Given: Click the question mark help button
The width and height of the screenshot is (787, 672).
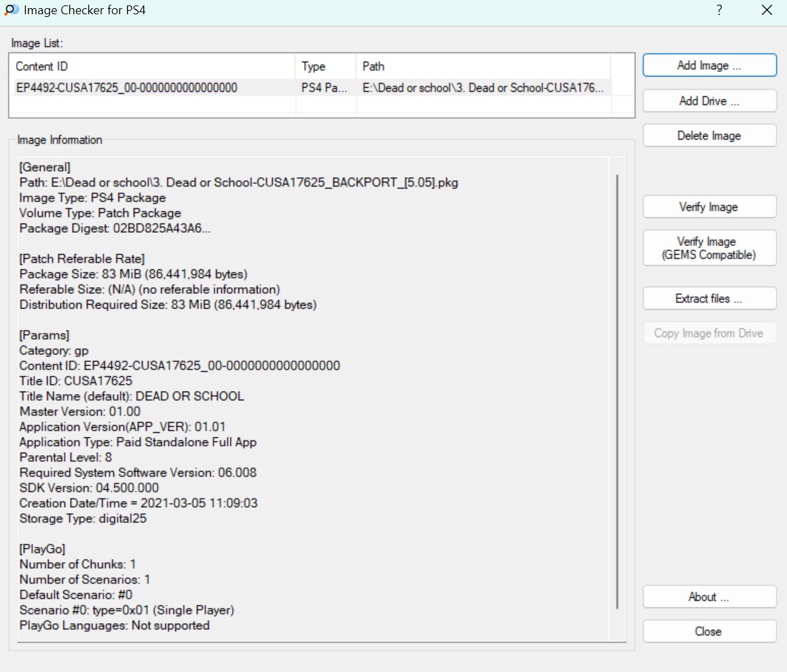Looking at the screenshot, I should (719, 11).
